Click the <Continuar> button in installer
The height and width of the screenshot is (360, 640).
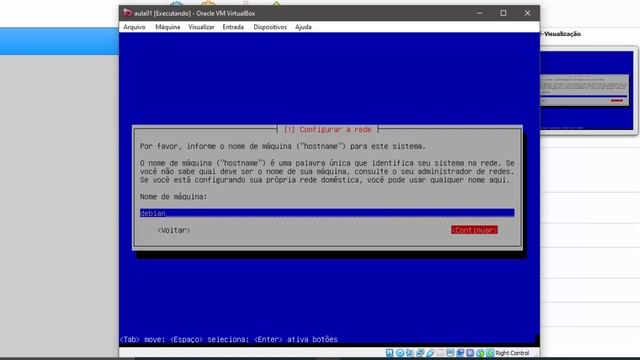point(474,230)
